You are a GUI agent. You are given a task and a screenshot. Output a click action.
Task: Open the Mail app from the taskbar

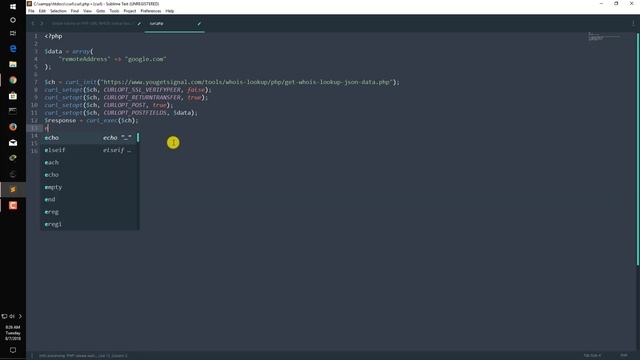(x=13, y=142)
